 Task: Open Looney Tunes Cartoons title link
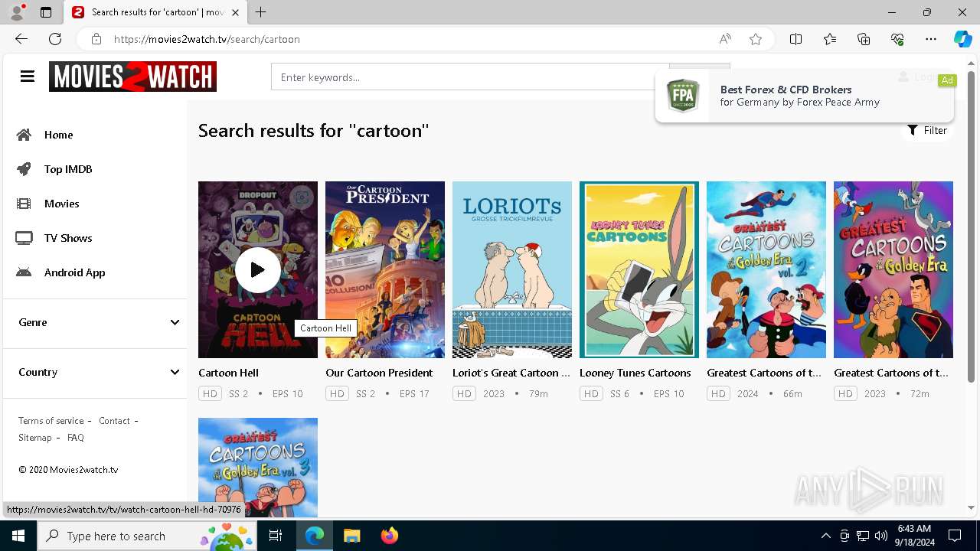coord(635,373)
